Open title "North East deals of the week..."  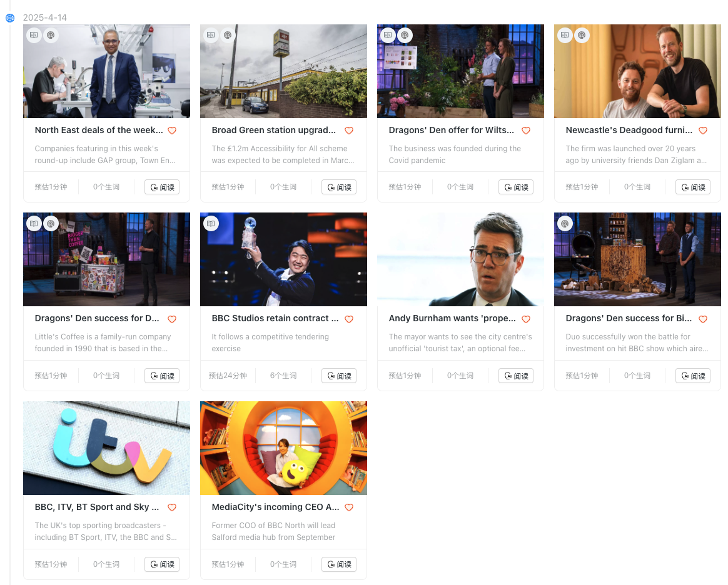[99, 131]
